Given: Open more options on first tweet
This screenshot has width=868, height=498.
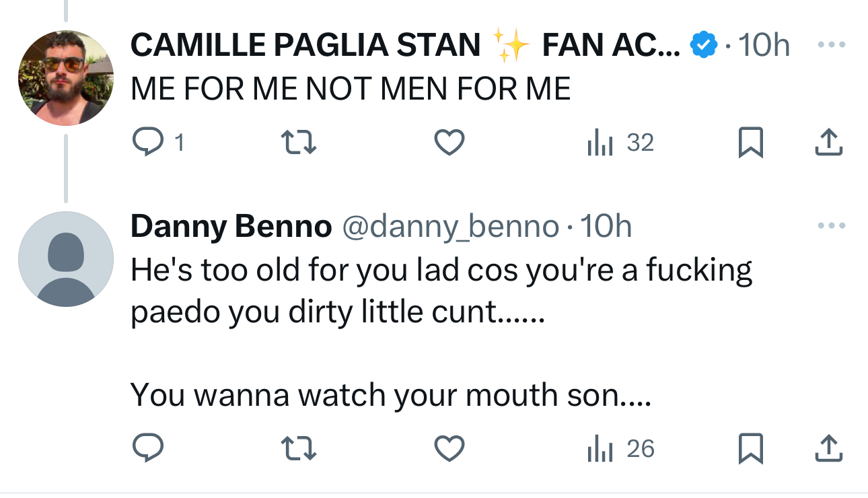Looking at the screenshot, I should 831,45.
